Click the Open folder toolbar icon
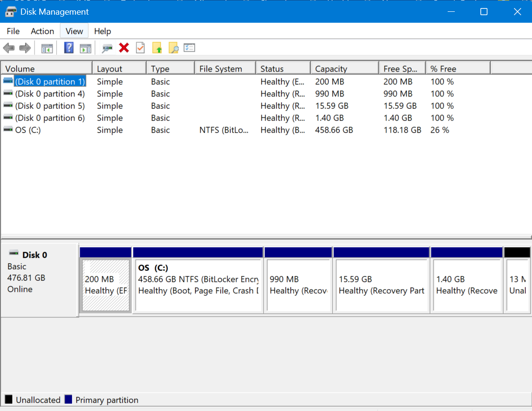Screen dimensions: 532x411 point(156,47)
